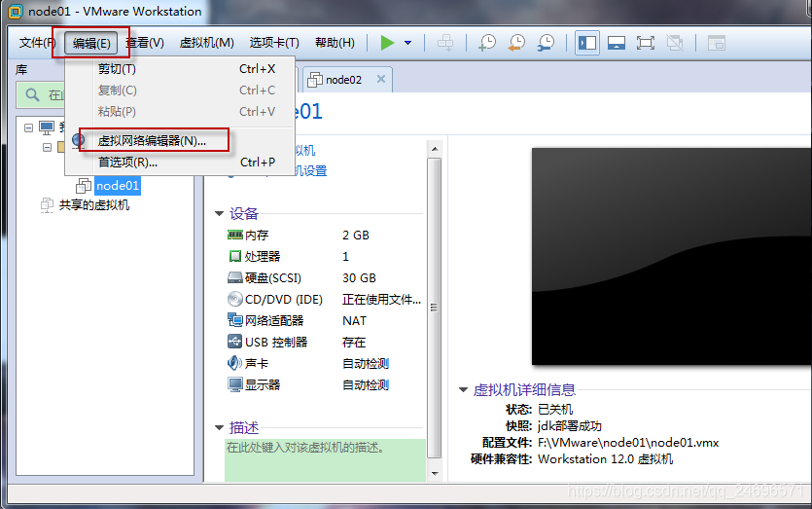Collapse the 描述 section triangle
The height and width of the screenshot is (509, 812).
coord(219,427)
